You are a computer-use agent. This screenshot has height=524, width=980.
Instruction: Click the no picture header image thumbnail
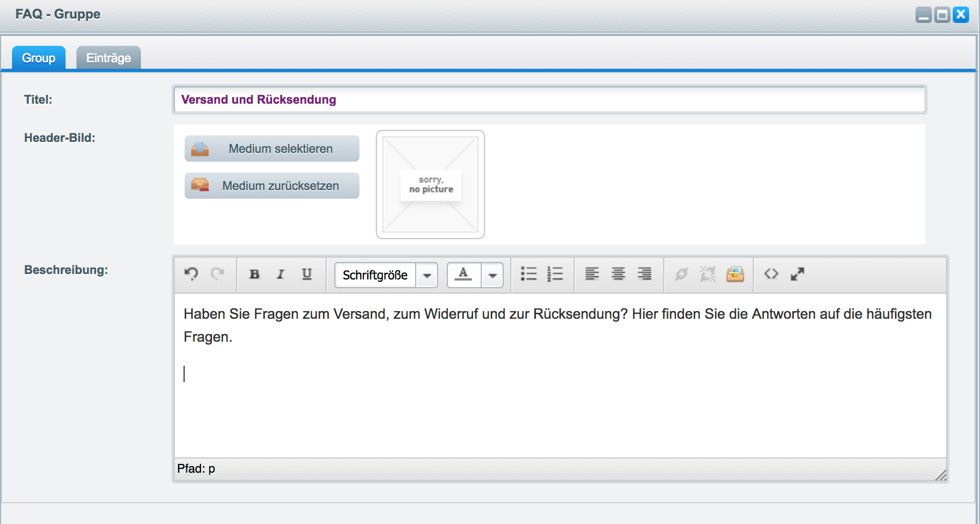click(x=430, y=184)
